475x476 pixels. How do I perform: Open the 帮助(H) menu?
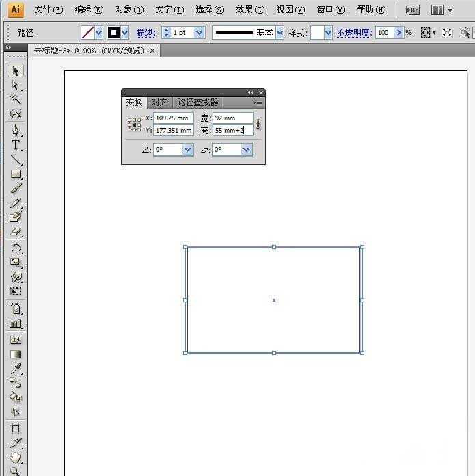click(x=372, y=10)
